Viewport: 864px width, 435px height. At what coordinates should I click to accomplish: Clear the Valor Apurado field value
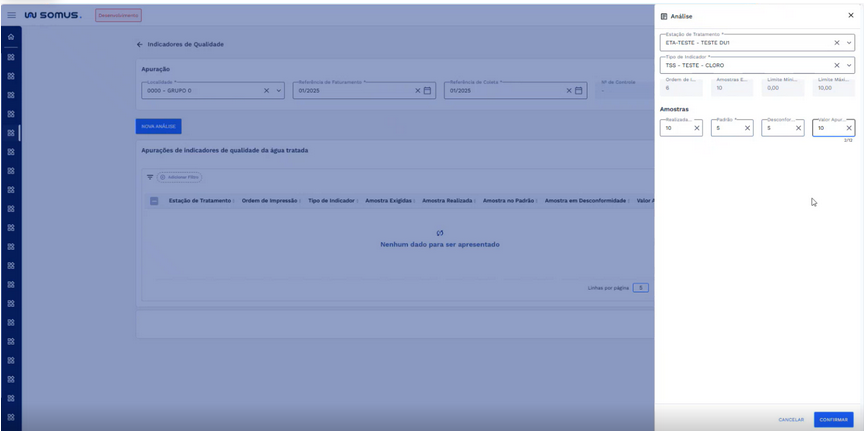(848, 128)
